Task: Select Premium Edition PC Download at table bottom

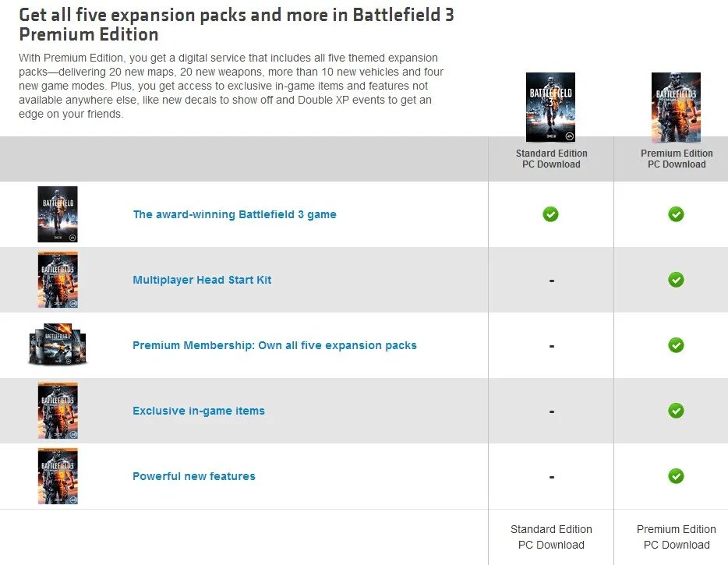Action: [676, 537]
